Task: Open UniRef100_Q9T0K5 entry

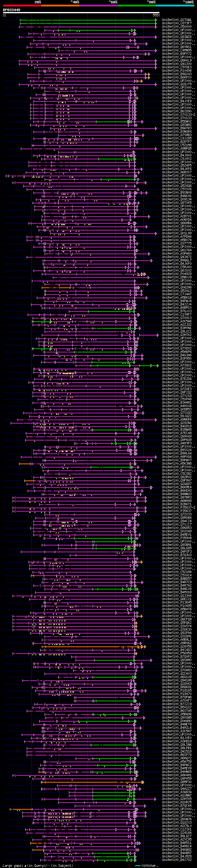Action: [176, 203]
